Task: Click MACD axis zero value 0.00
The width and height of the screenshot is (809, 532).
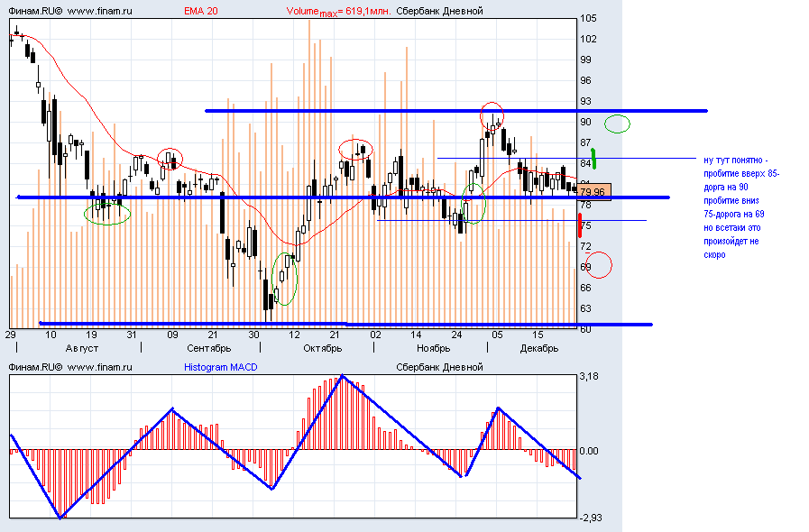Action: 589,451
